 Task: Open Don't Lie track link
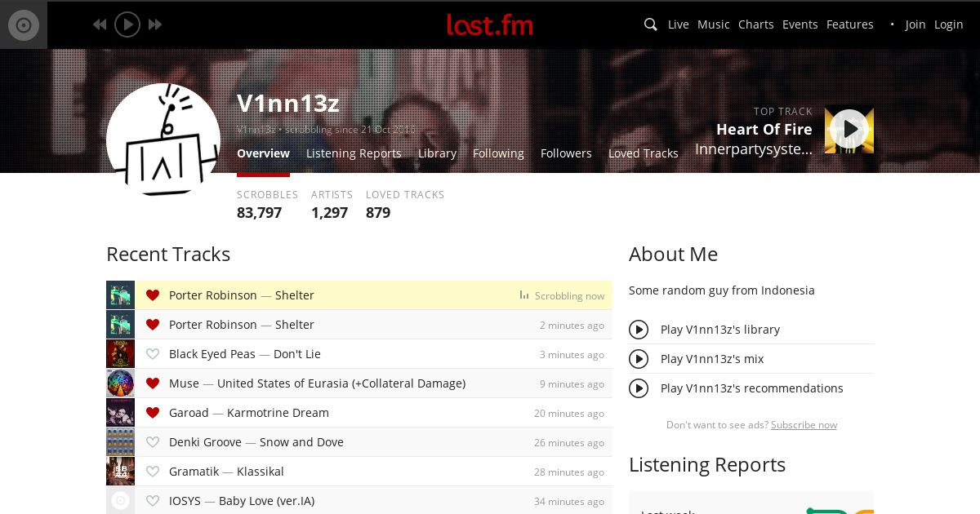tap(297, 354)
